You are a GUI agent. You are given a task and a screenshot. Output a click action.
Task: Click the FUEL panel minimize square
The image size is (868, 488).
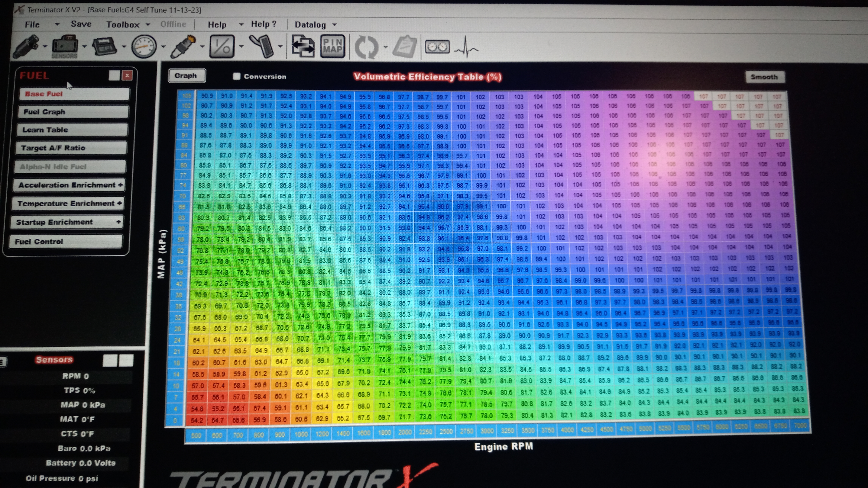(114, 75)
